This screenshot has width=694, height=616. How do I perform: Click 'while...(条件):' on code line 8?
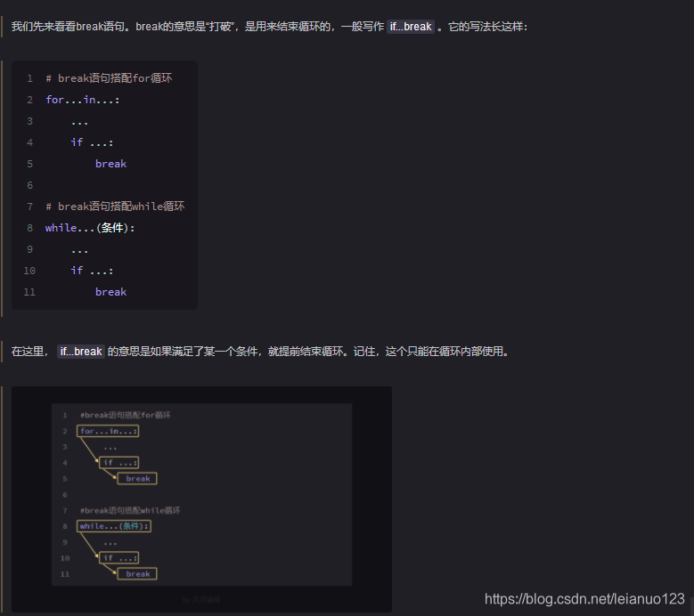point(90,228)
